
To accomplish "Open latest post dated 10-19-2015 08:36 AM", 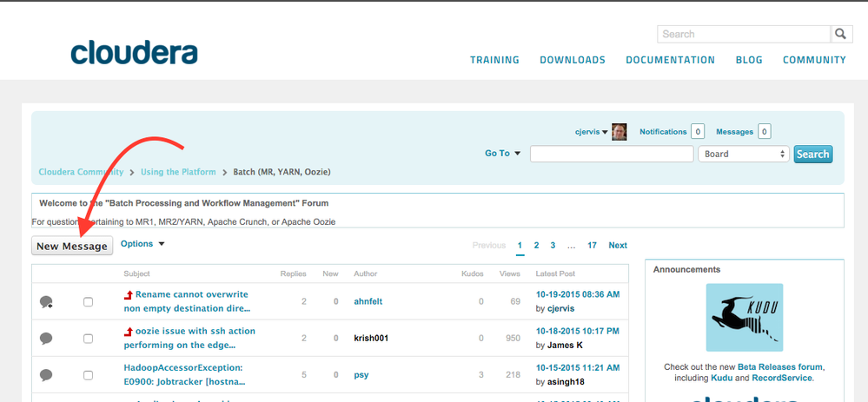I will pyautogui.click(x=578, y=294).
